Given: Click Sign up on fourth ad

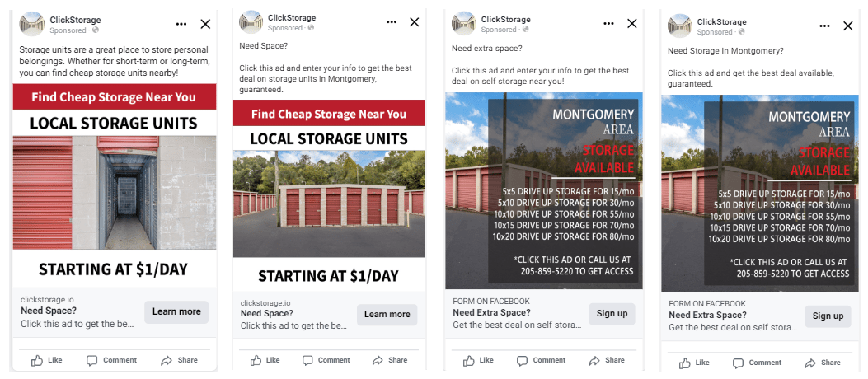Looking at the screenshot, I should [x=828, y=316].
